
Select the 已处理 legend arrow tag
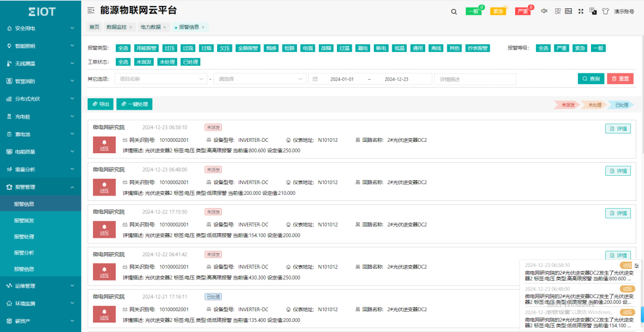(x=621, y=105)
